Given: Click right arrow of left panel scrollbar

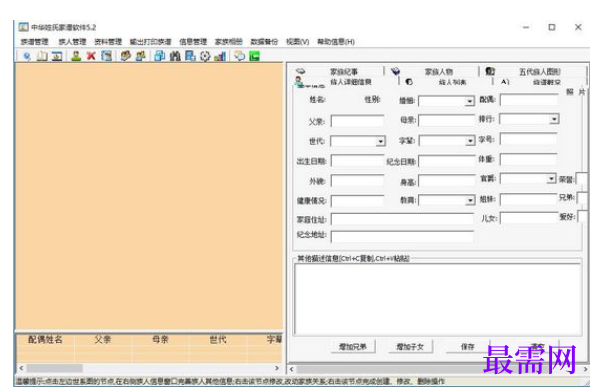Looking at the screenshot, I should point(277,368).
